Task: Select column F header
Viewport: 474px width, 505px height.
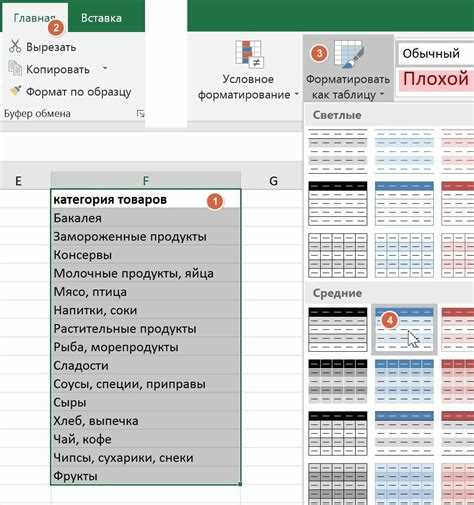Action: point(146,181)
